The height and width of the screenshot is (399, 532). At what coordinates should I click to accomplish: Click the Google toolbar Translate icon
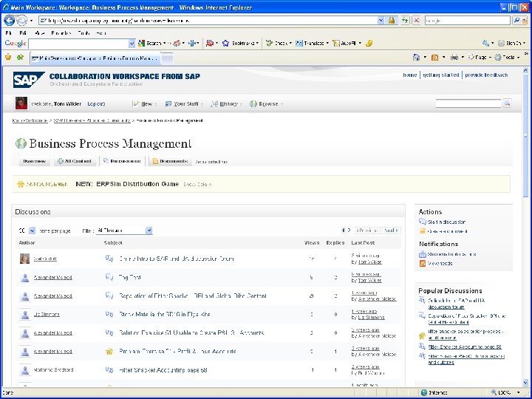coord(299,43)
